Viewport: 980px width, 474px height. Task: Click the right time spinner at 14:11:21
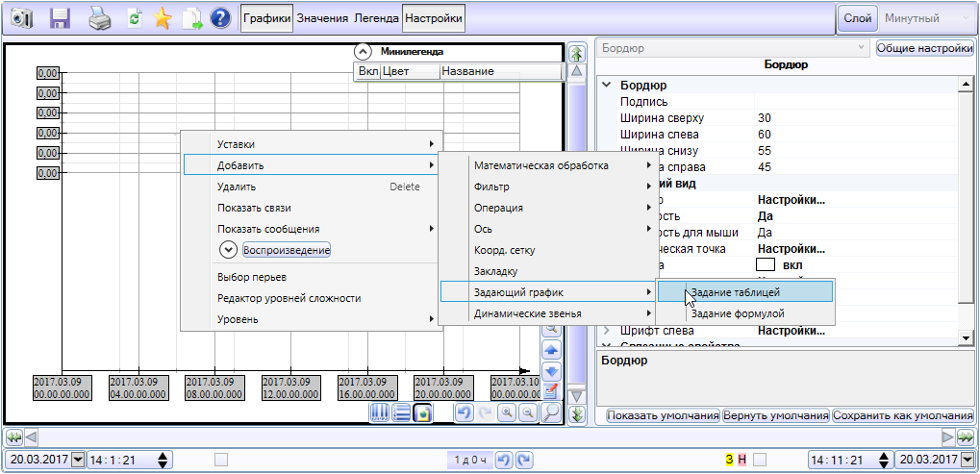coord(883,461)
